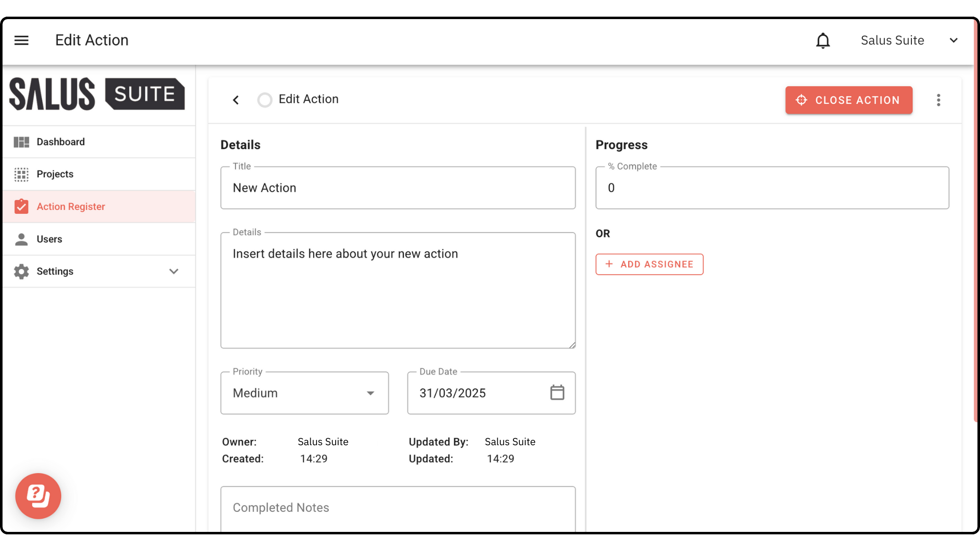The height and width of the screenshot is (551, 980).
Task: Go to Projects in the sidebar
Action: click(55, 174)
